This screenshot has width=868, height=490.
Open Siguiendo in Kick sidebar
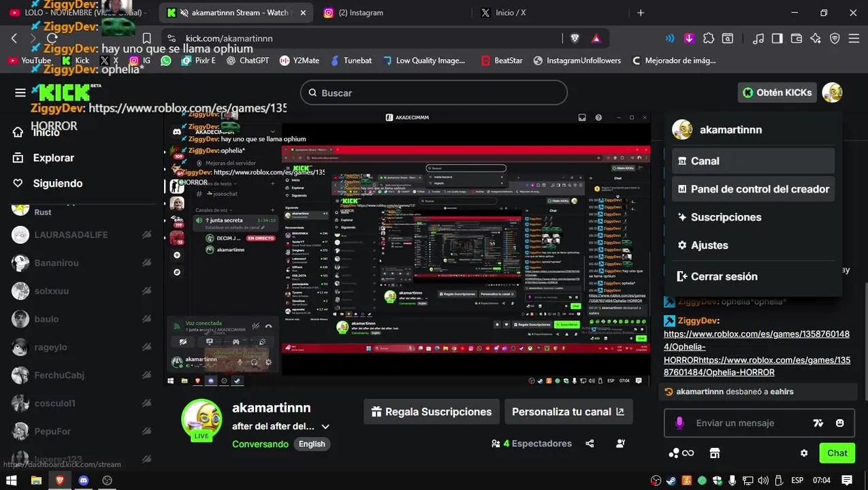[58, 183]
